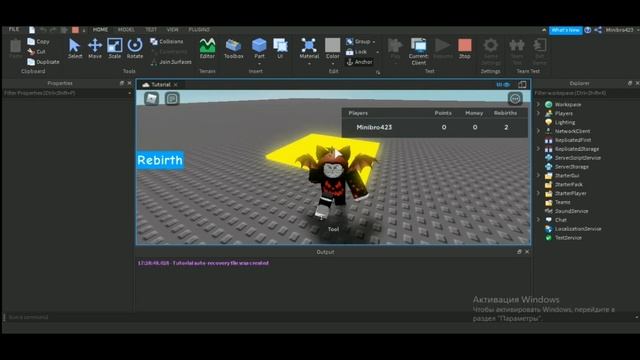The width and height of the screenshot is (640, 360).
Task: Switch to the MODEL ribbon tab
Action: coord(126,29)
